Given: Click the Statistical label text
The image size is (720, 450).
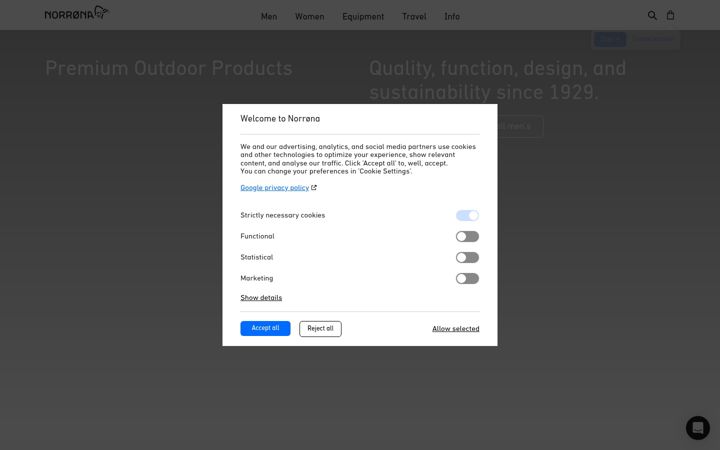Looking at the screenshot, I should pyautogui.click(x=257, y=257).
